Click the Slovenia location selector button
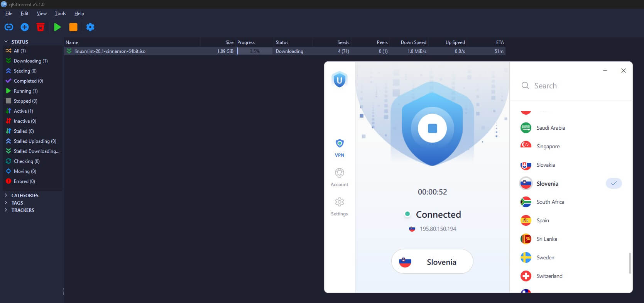The image size is (644, 303). pyautogui.click(x=432, y=262)
